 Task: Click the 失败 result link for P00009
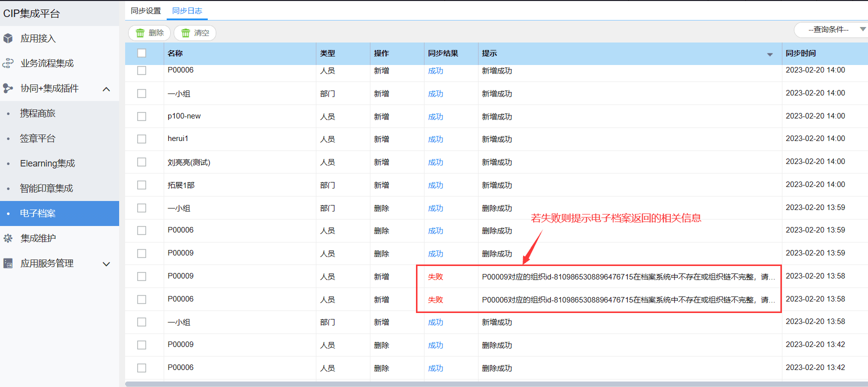(x=436, y=276)
